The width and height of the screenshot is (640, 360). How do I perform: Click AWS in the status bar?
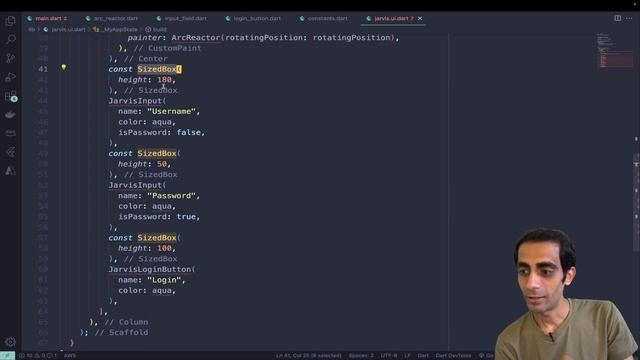click(x=70, y=356)
